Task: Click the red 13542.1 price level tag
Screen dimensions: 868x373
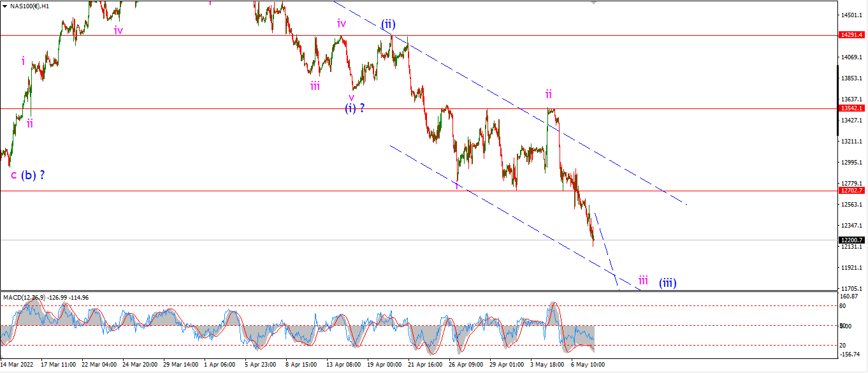Action: tap(851, 109)
